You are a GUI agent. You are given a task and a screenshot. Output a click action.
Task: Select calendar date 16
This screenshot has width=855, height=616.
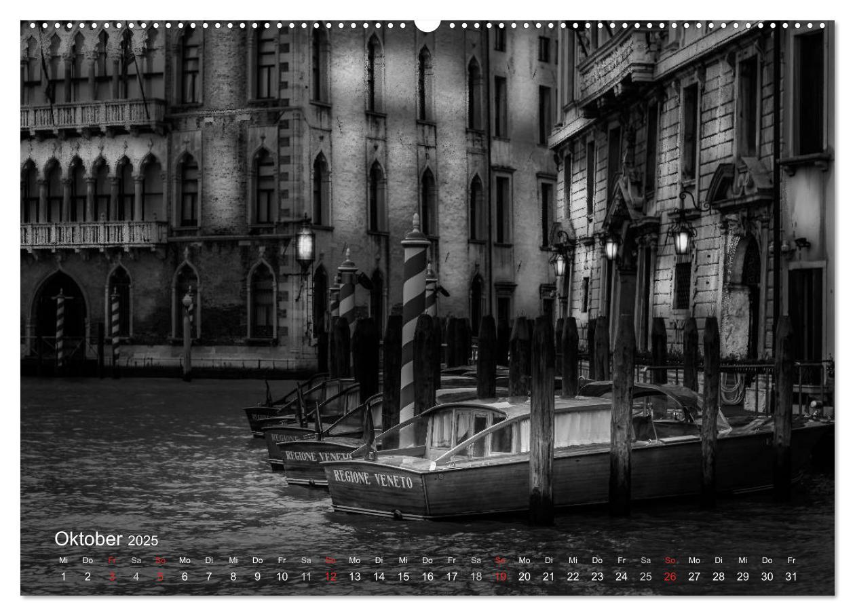point(427,577)
